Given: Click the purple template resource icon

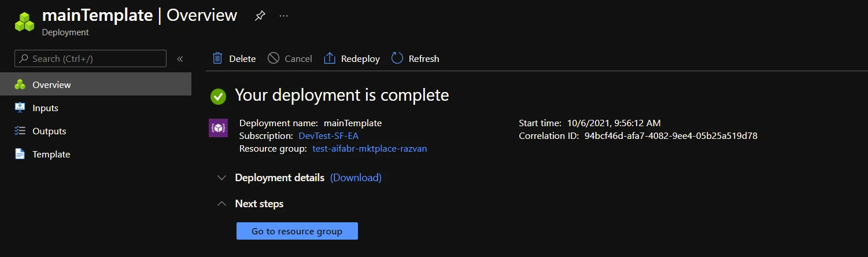Looking at the screenshot, I should [218, 127].
